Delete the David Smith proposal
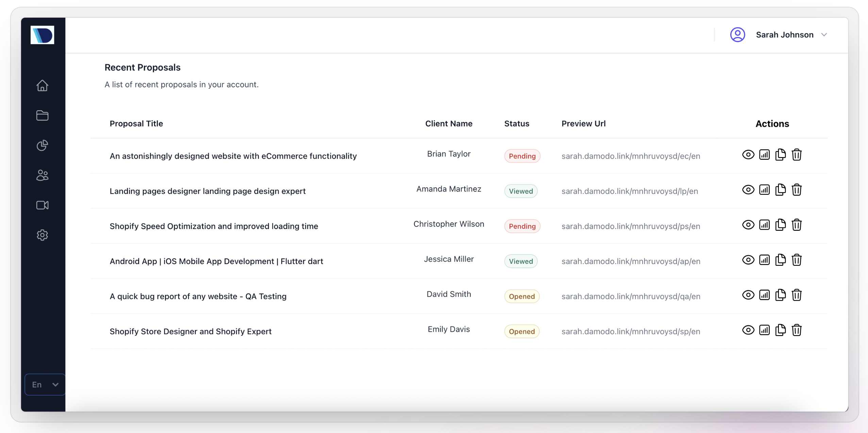The width and height of the screenshot is (868, 433). pos(797,295)
